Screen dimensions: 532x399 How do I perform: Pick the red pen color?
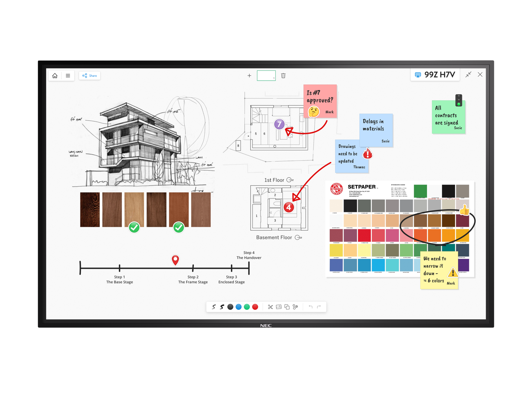coord(255,307)
